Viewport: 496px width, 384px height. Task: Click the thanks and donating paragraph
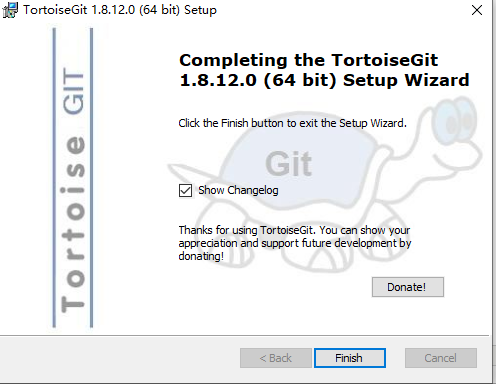point(295,243)
